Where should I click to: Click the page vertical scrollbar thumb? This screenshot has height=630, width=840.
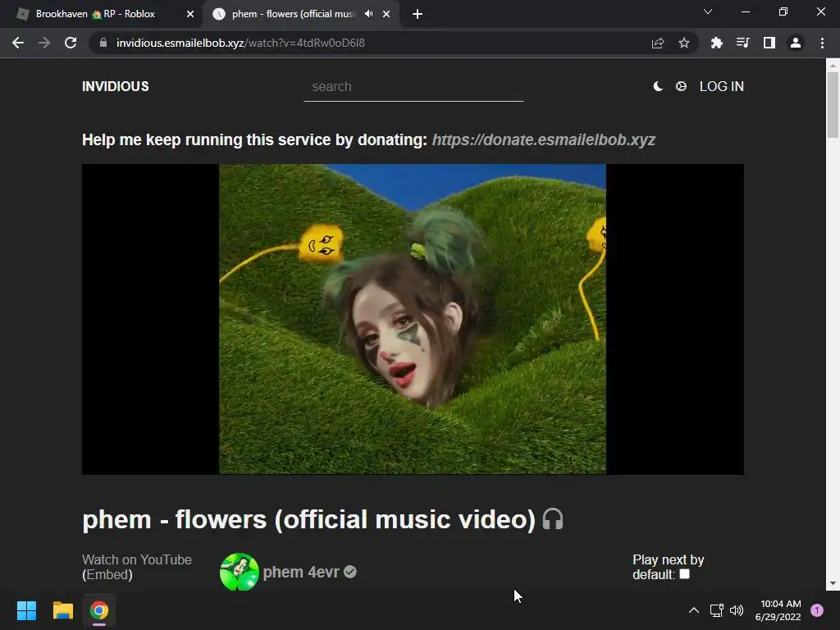pyautogui.click(x=833, y=104)
